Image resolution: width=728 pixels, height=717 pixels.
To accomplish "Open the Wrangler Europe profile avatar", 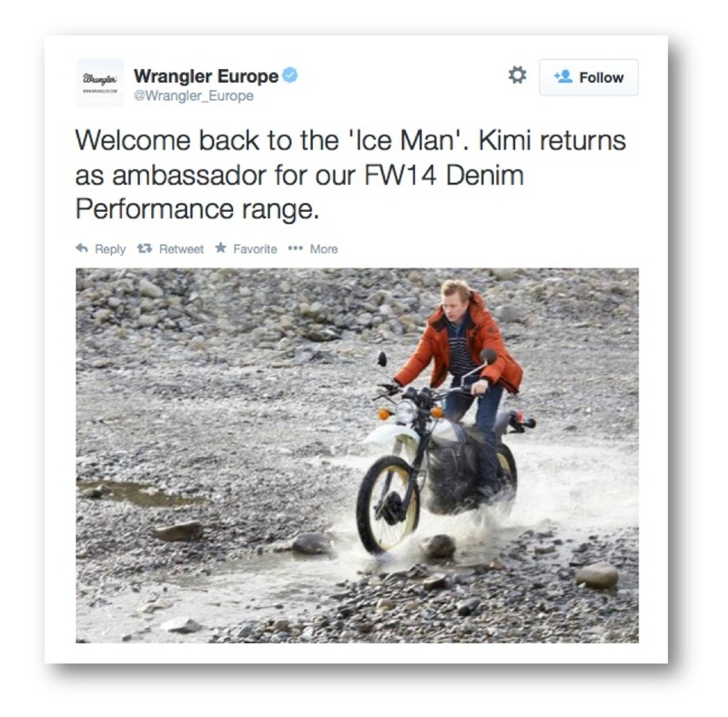I will [x=100, y=83].
